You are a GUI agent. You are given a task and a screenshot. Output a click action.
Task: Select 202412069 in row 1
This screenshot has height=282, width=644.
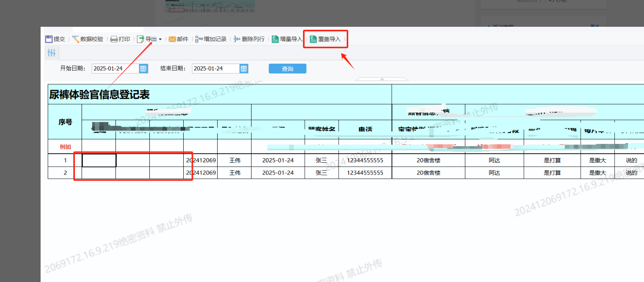tap(201, 160)
